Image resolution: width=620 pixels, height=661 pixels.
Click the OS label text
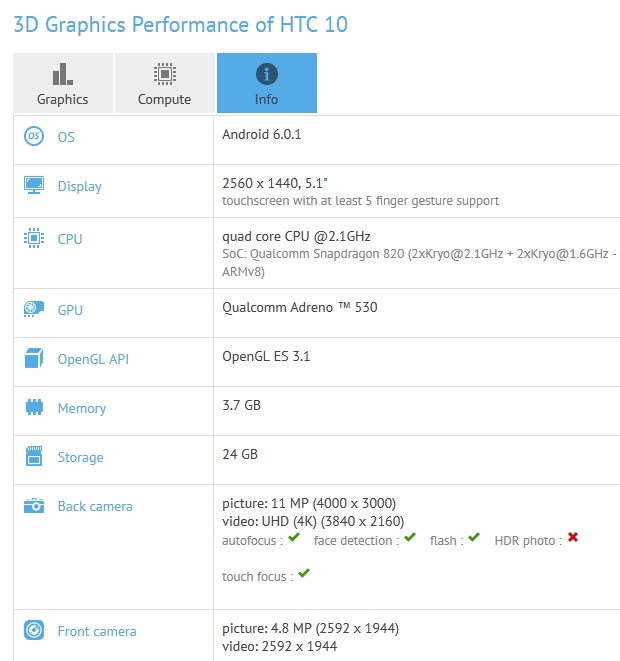[x=66, y=137]
